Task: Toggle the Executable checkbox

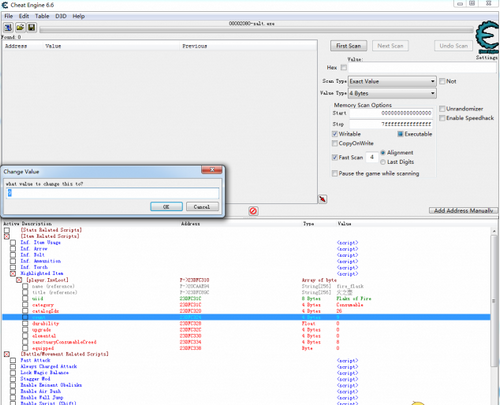Action: (400, 134)
